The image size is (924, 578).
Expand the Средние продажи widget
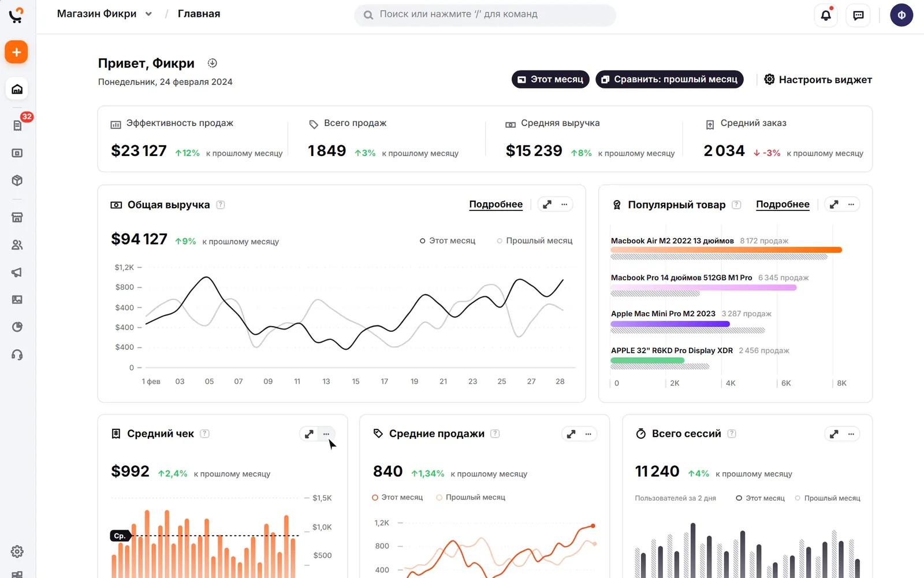coord(571,433)
